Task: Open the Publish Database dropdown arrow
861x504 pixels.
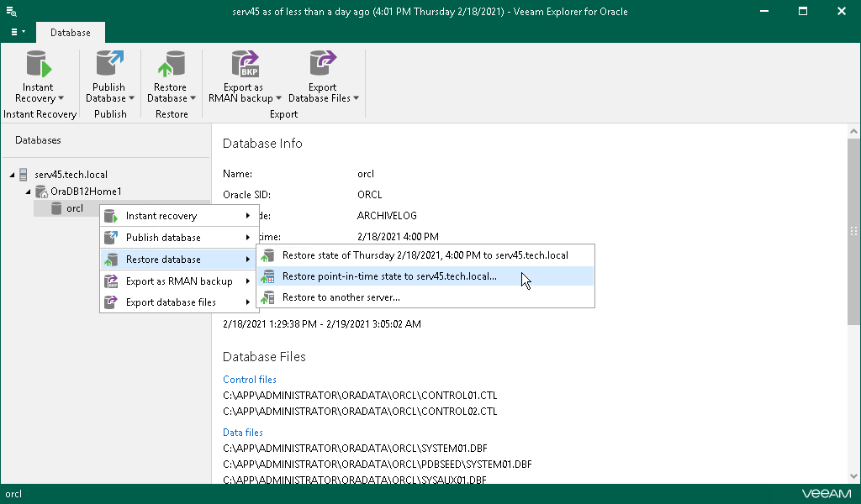Action: (x=132, y=98)
